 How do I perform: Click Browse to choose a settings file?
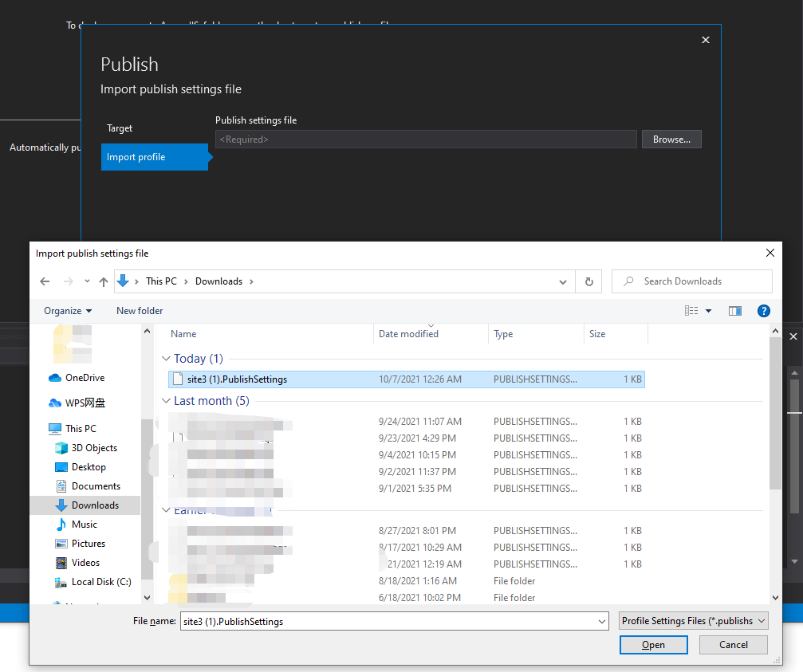point(671,139)
